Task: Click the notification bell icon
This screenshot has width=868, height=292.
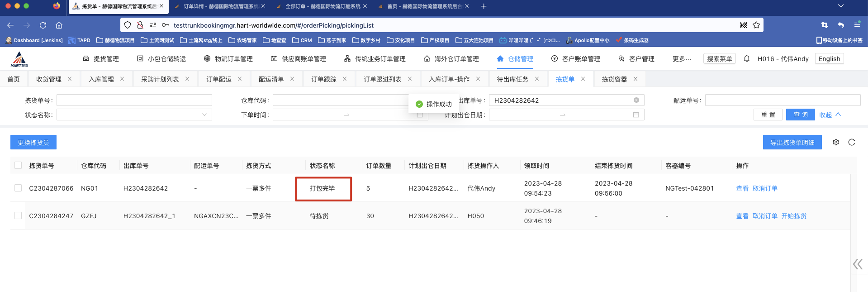Action: pos(747,58)
